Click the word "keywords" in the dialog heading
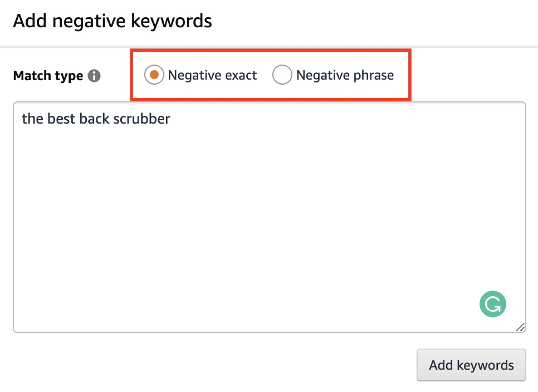538x392 pixels. click(172, 21)
